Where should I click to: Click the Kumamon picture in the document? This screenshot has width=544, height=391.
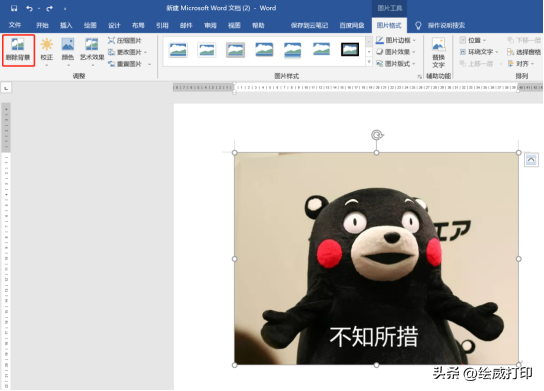(x=376, y=258)
